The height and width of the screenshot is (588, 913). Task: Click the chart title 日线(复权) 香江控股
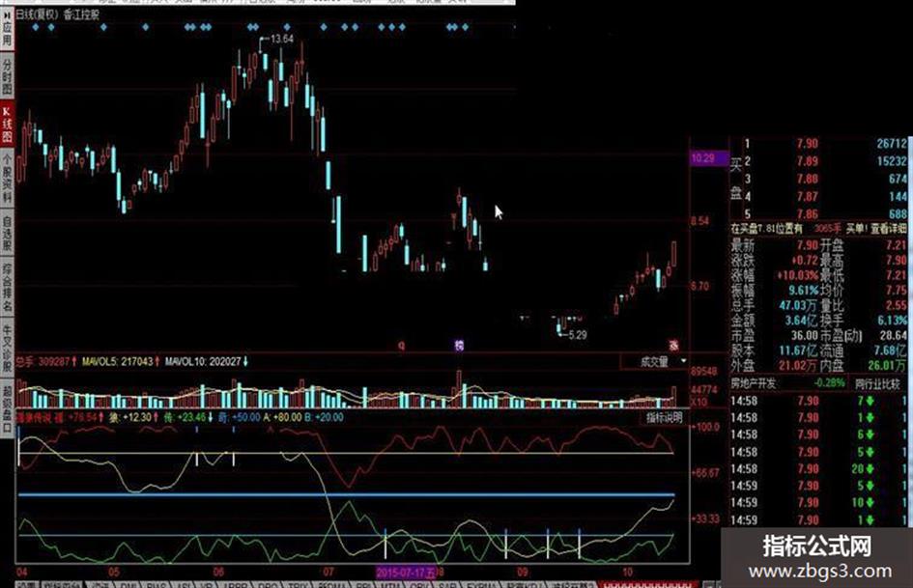pyautogui.click(x=57, y=14)
